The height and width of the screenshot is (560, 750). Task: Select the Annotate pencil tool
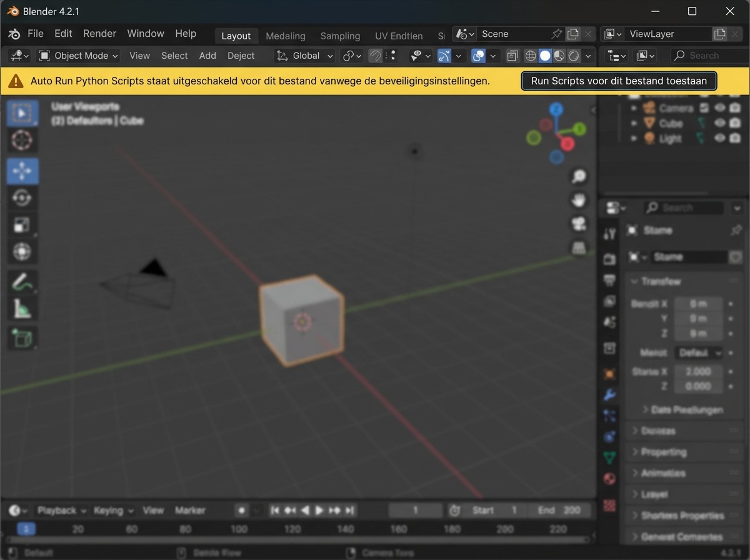click(22, 282)
